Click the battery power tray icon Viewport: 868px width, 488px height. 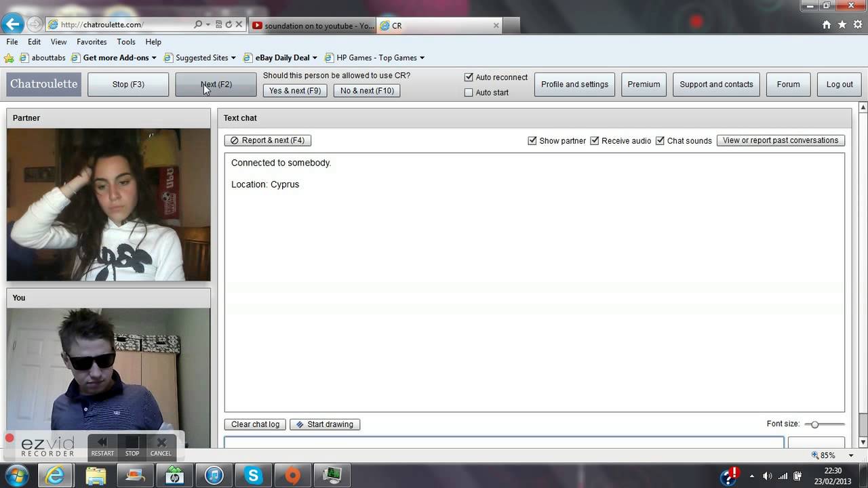click(x=798, y=476)
